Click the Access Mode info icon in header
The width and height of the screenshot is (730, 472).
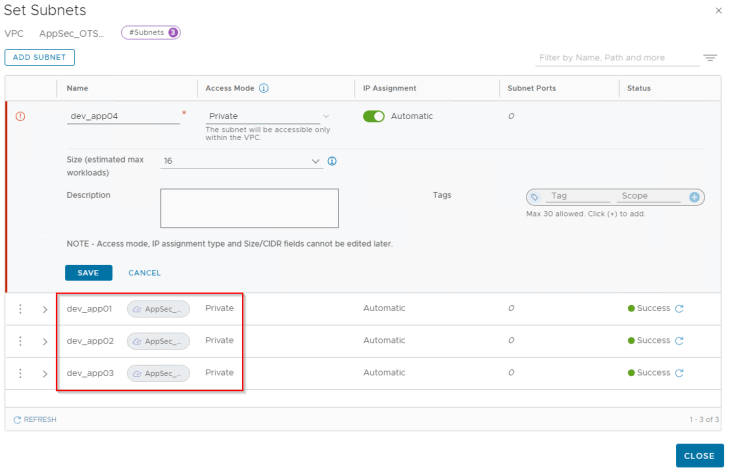click(x=264, y=88)
